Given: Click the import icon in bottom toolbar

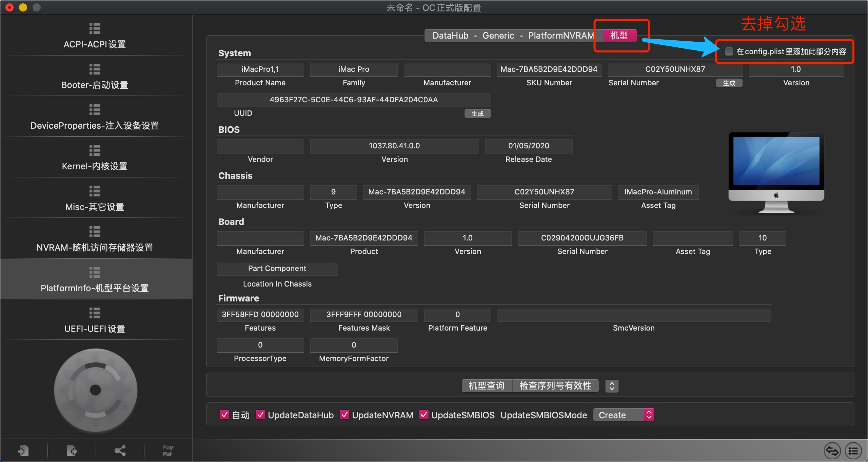Looking at the screenshot, I should click(x=23, y=451).
